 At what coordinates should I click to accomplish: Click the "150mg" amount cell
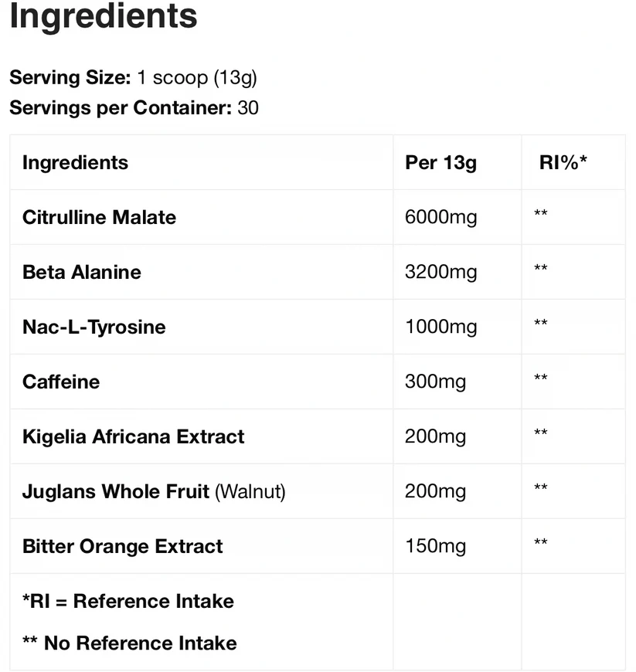click(x=435, y=546)
